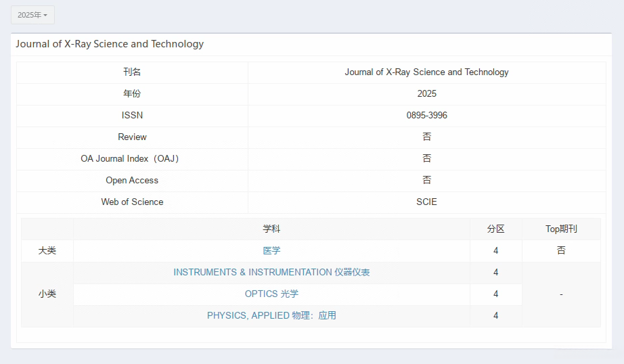Click the 分区 value 4 for 医学

[x=496, y=250]
